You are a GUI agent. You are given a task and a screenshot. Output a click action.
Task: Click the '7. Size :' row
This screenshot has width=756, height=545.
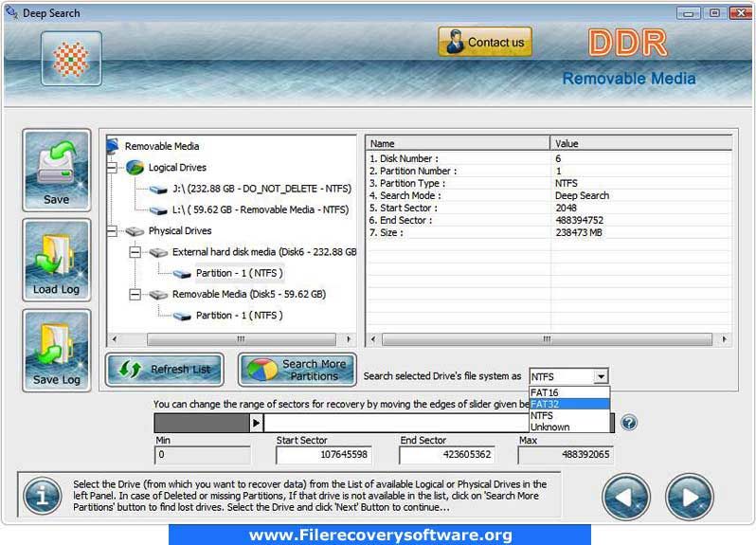549,232
